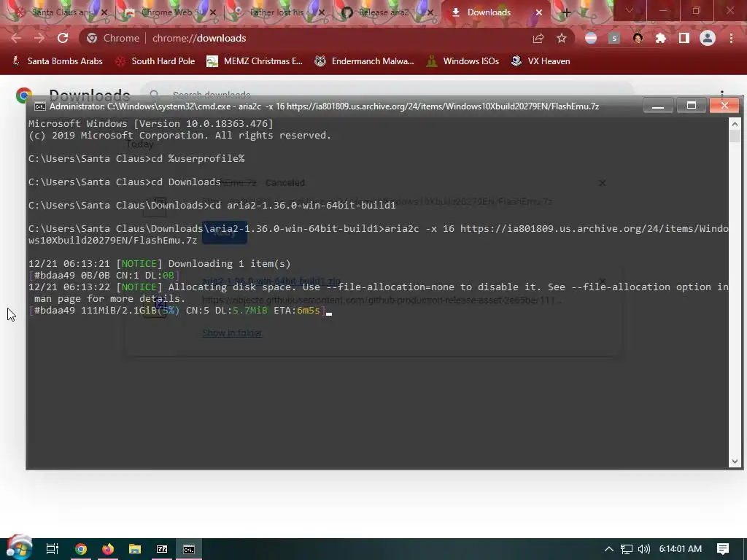The width and height of the screenshot is (747, 560).
Task: Close the Release aria2 tab
Action: point(430,12)
